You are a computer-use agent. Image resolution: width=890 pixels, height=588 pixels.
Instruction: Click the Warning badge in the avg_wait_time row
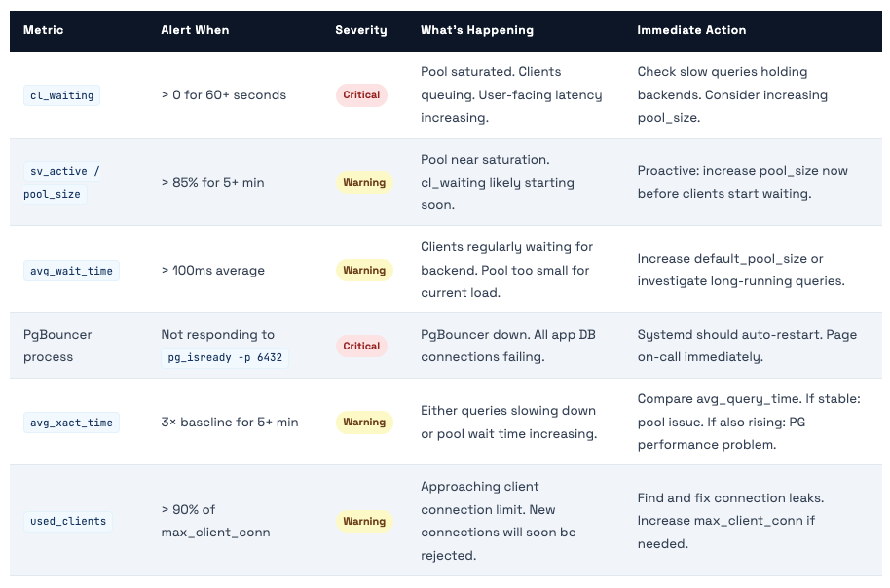coord(364,271)
